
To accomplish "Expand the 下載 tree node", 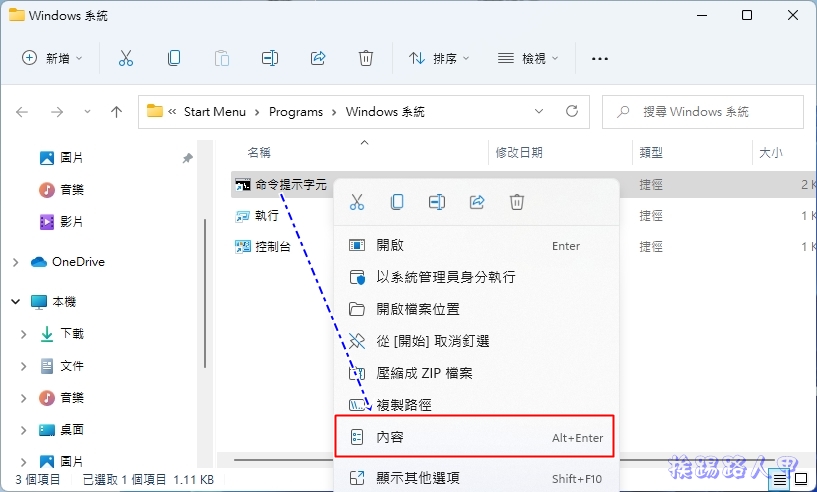I will tap(23, 334).
